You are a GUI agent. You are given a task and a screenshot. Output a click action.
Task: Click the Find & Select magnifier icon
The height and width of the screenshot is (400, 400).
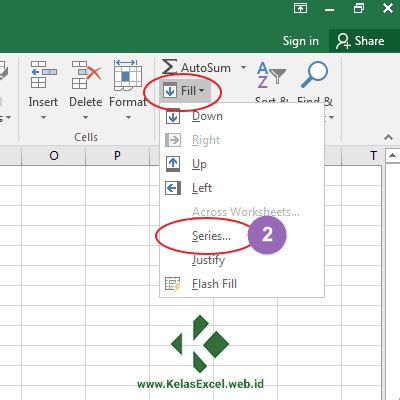[x=314, y=74]
